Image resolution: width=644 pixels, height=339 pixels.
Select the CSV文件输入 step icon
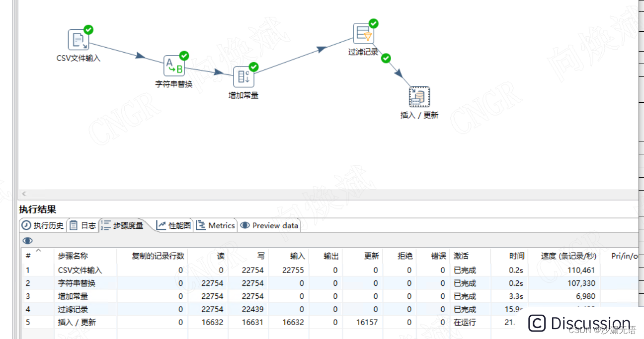pyautogui.click(x=79, y=39)
